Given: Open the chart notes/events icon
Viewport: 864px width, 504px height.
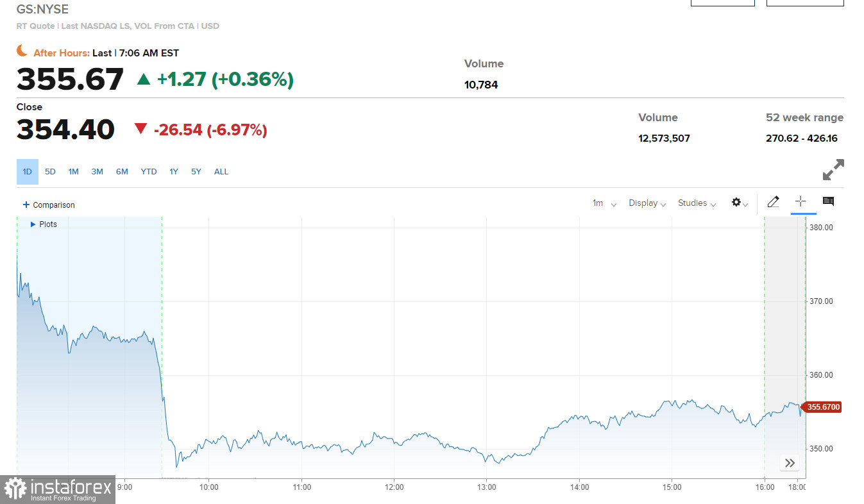Looking at the screenshot, I should 828,201.
